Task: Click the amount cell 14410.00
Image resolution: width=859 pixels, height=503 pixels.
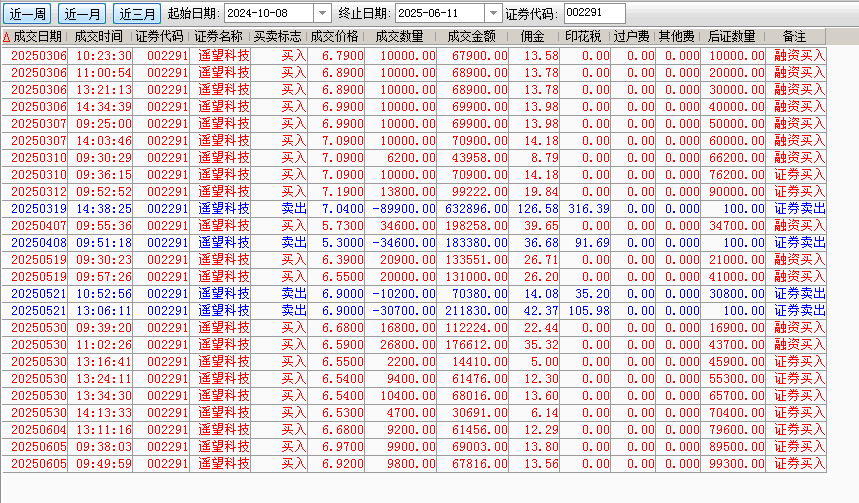Action: click(480, 362)
